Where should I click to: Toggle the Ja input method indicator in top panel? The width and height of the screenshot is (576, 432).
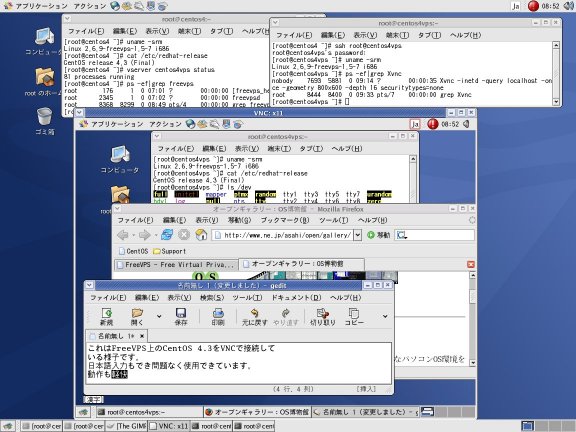[516, 6]
